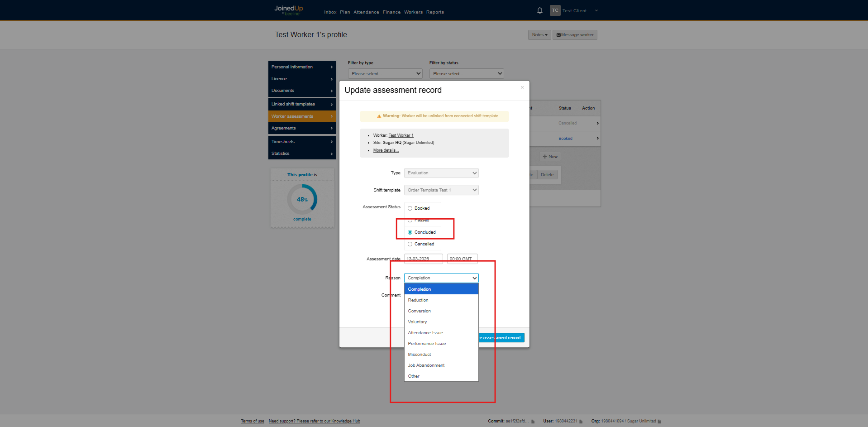Open the Reports menu
868x427 pixels.
435,12
